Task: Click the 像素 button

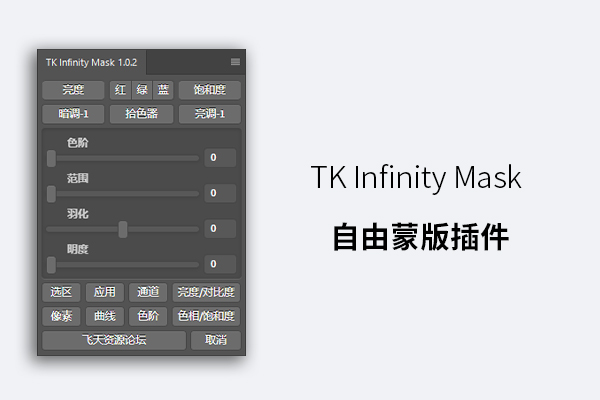Action: (x=61, y=316)
